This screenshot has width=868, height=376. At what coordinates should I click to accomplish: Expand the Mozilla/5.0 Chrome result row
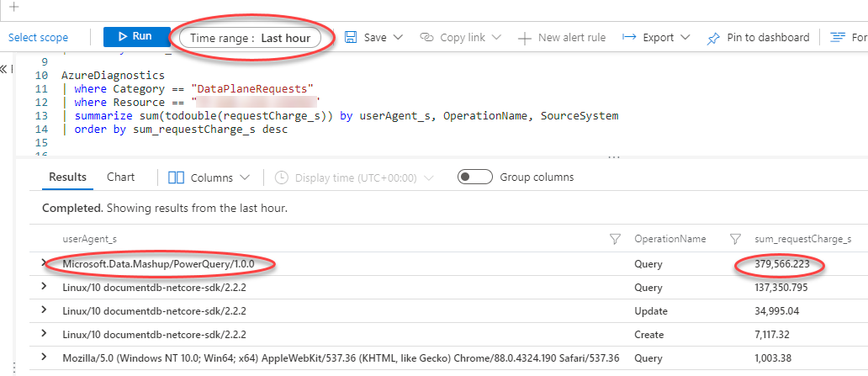44,357
